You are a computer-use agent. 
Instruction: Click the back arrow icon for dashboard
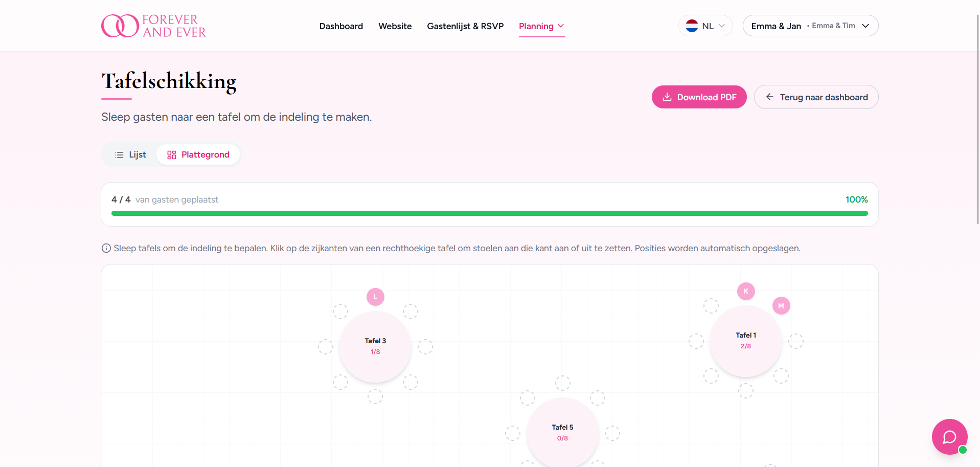coord(769,97)
